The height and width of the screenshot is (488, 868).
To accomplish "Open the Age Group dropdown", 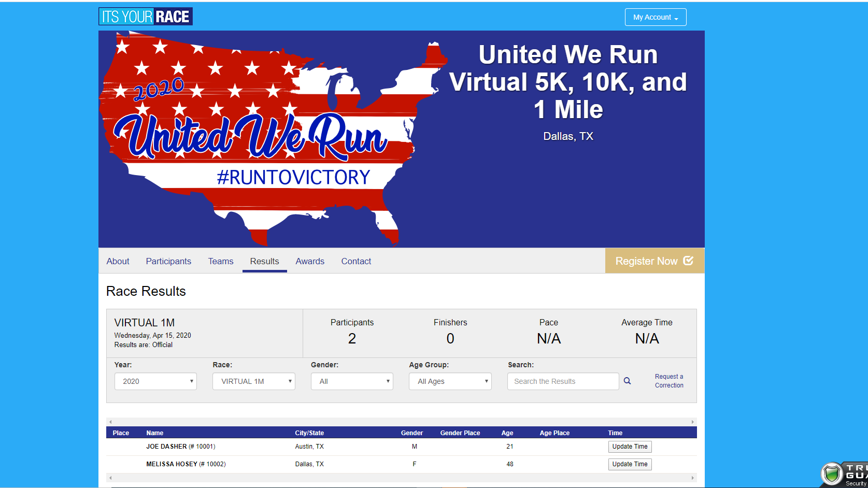I will click(450, 381).
